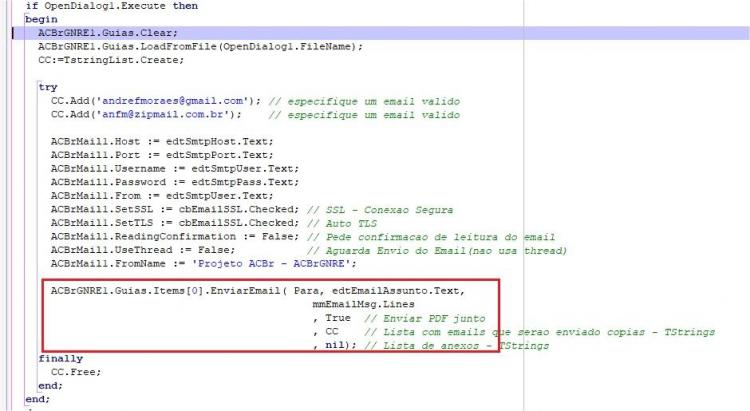Click the 'anfm@zipmail.com.br' string
This screenshot has height=411, width=750.
(165, 114)
